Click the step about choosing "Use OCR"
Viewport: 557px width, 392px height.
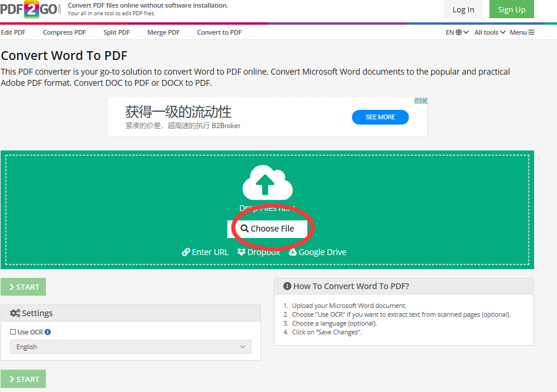(x=401, y=314)
